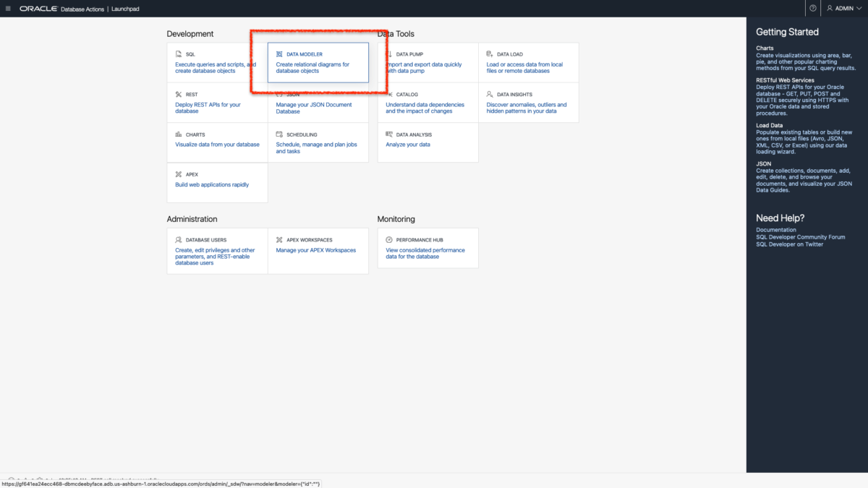Click Launchpad in the header
The height and width of the screenshot is (488, 868).
(124, 9)
